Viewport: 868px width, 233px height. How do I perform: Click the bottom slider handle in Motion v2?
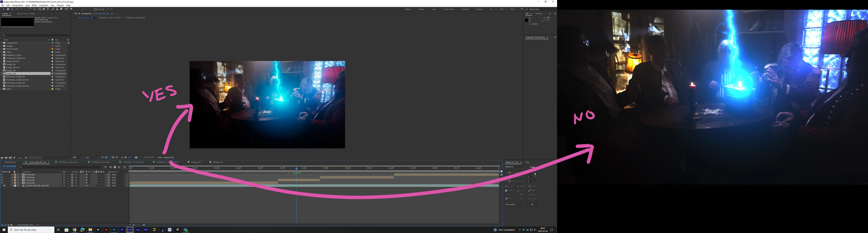pos(509,181)
